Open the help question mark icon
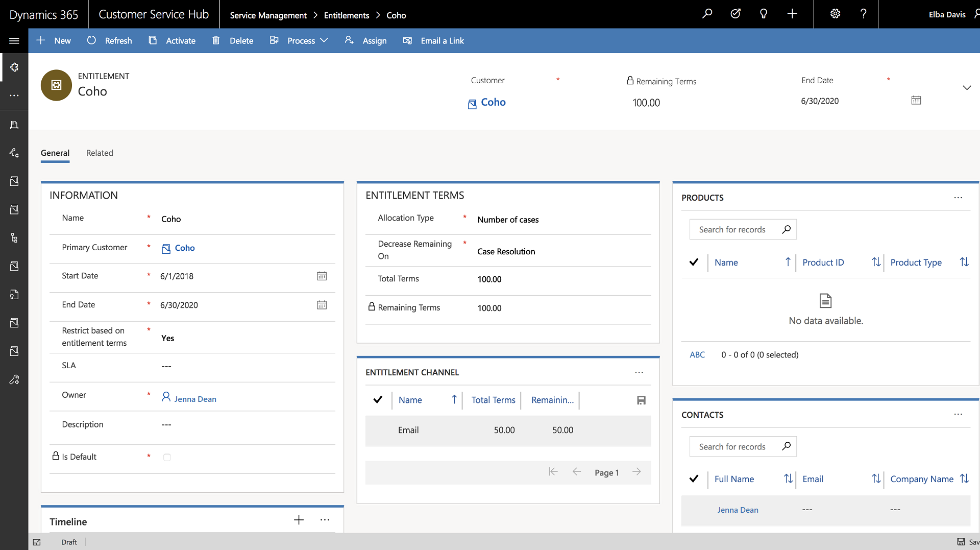Image resolution: width=980 pixels, height=550 pixels. pos(863,14)
